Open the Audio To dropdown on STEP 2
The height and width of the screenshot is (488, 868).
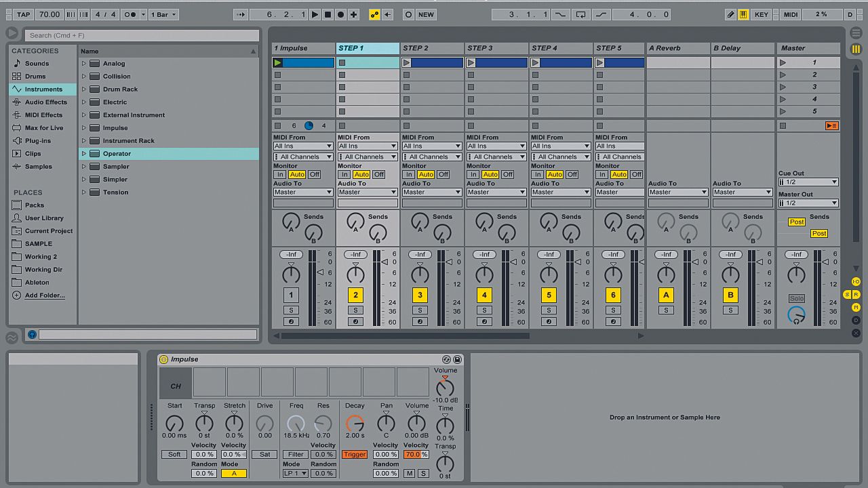[x=431, y=192]
